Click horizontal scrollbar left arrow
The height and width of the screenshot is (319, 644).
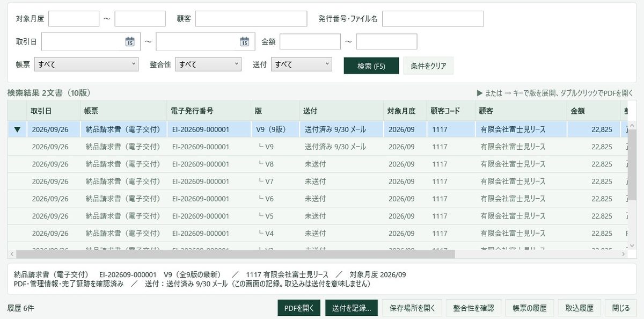point(12,254)
